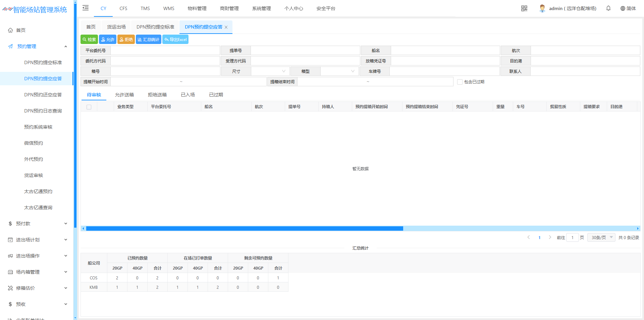Enable the 包含已过期 checkbox
This screenshot has width=644, height=320.
click(x=460, y=82)
